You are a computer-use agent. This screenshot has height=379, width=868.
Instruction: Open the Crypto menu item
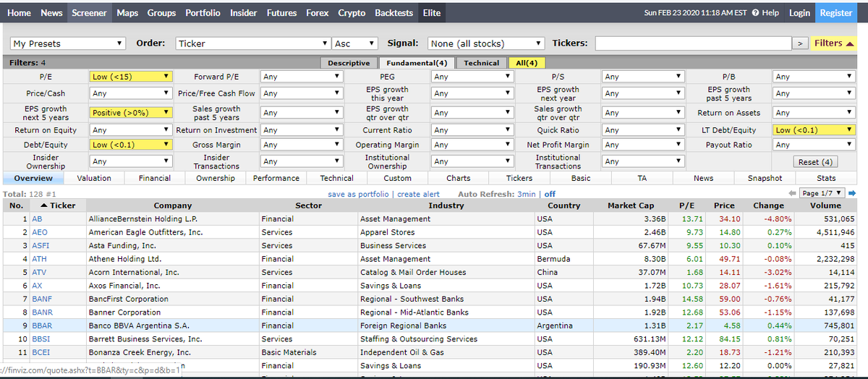pos(352,13)
